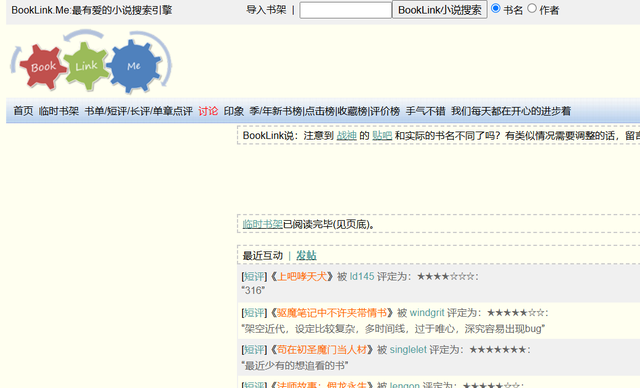Click the BookLink小说搜索 button
This screenshot has width=640, height=388.
440,10
